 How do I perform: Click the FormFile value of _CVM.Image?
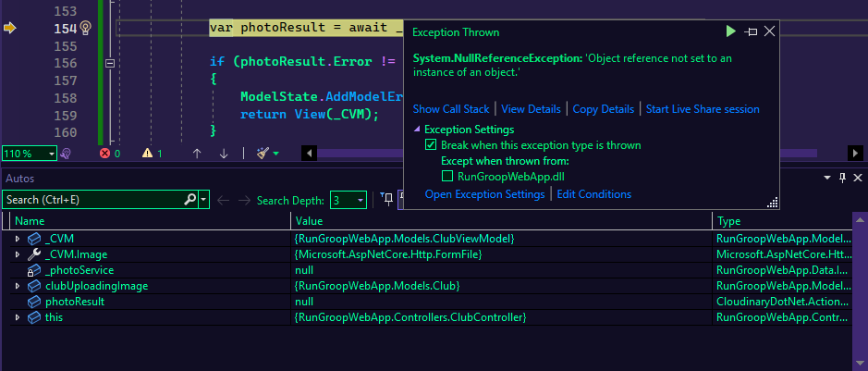tap(388, 254)
